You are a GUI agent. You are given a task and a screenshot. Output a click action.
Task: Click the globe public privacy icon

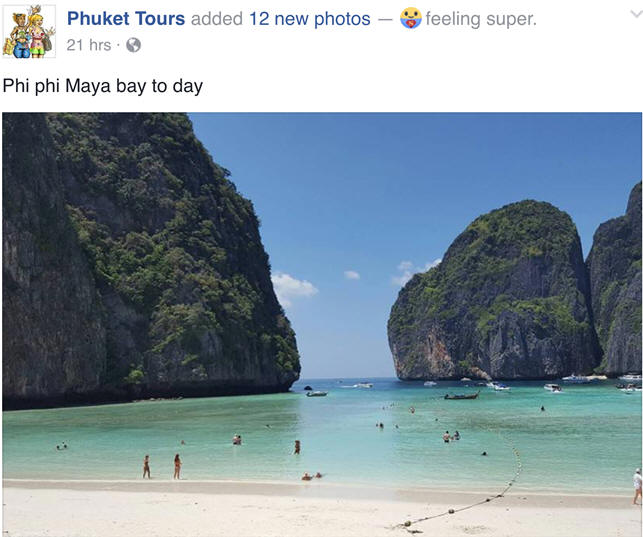coord(133,45)
